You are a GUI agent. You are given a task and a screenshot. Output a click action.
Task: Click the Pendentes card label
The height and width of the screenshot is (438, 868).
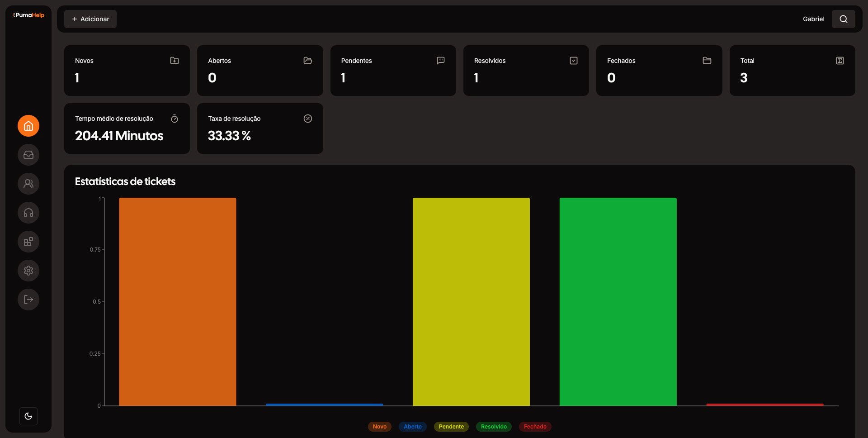[356, 61]
